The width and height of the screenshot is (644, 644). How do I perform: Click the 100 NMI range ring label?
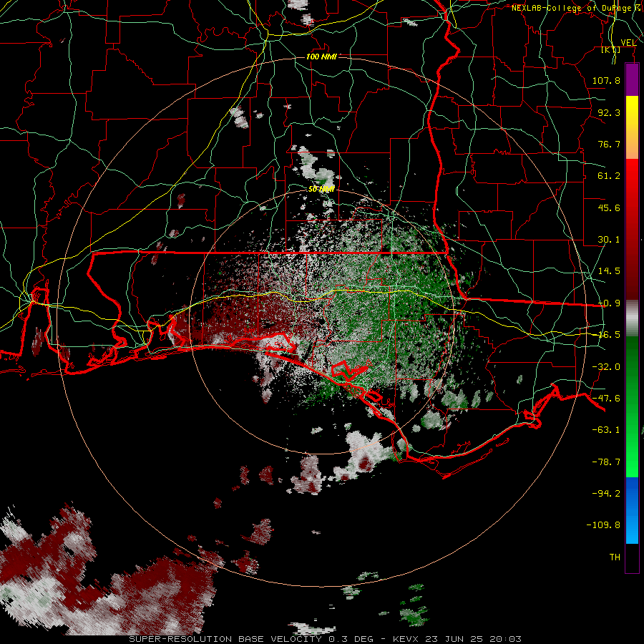[x=321, y=57]
